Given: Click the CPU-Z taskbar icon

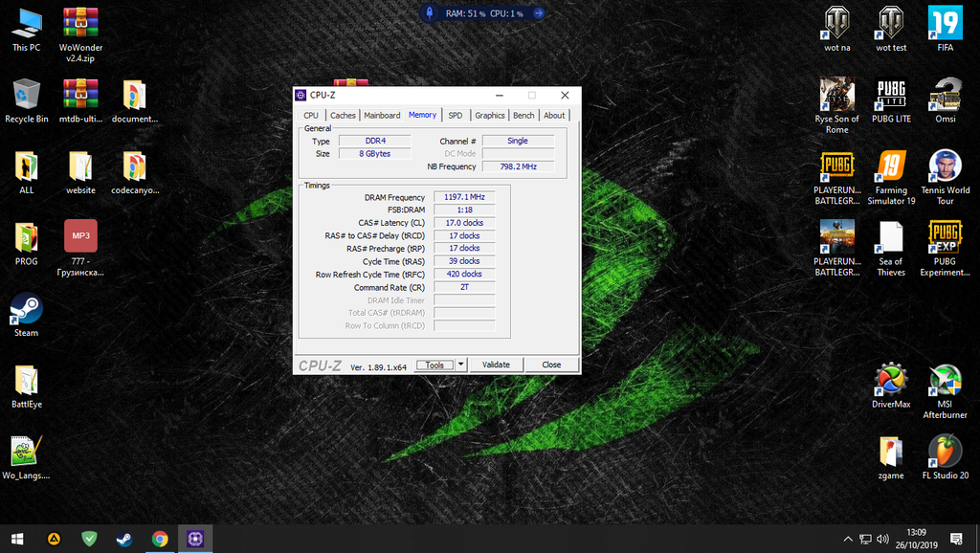Looking at the screenshot, I should [x=195, y=539].
